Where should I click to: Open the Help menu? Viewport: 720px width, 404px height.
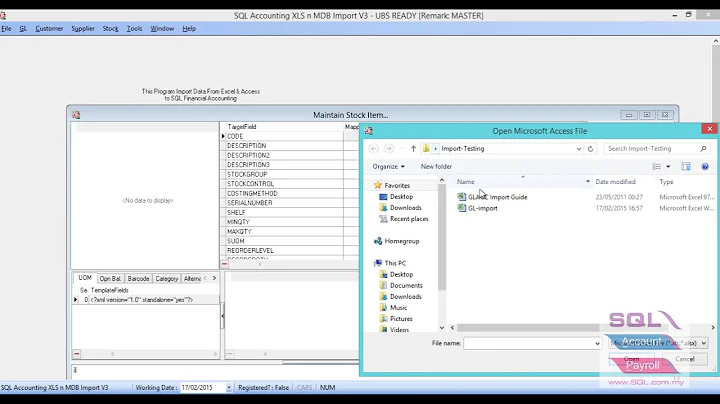[189, 28]
